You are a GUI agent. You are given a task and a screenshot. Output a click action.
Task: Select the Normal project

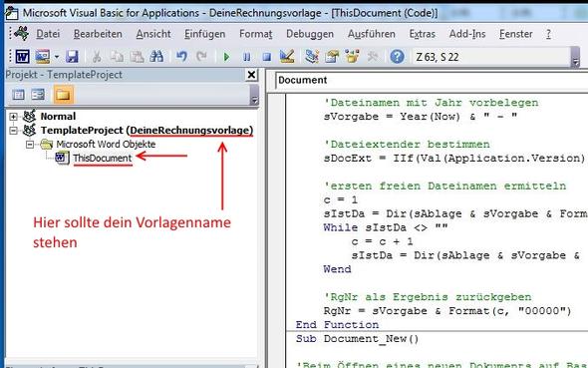click(58, 117)
